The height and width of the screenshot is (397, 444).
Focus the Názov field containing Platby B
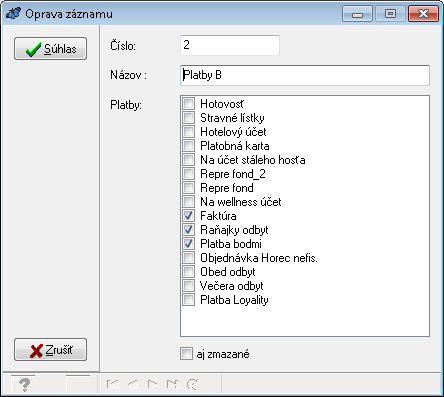(x=305, y=75)
